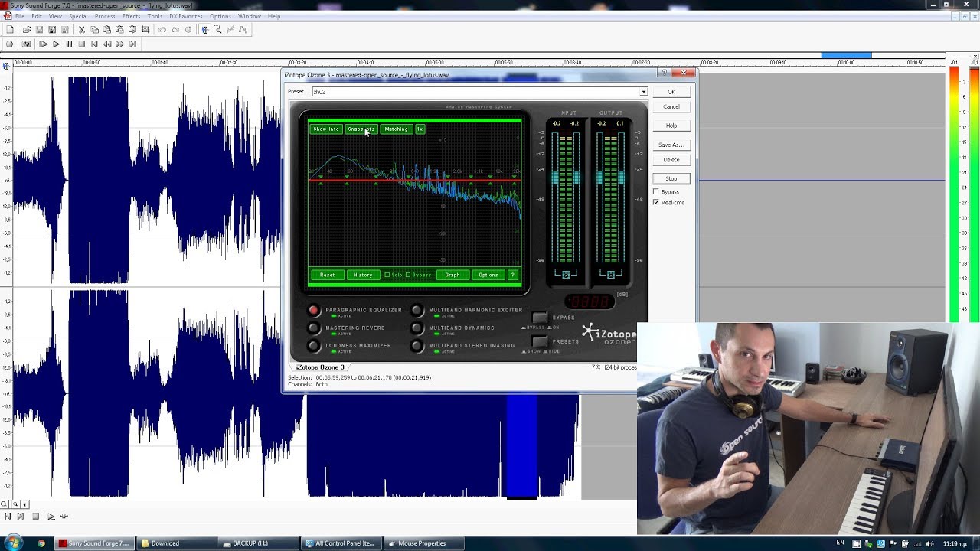Click the Options button in Ozone

pos(488,275)
